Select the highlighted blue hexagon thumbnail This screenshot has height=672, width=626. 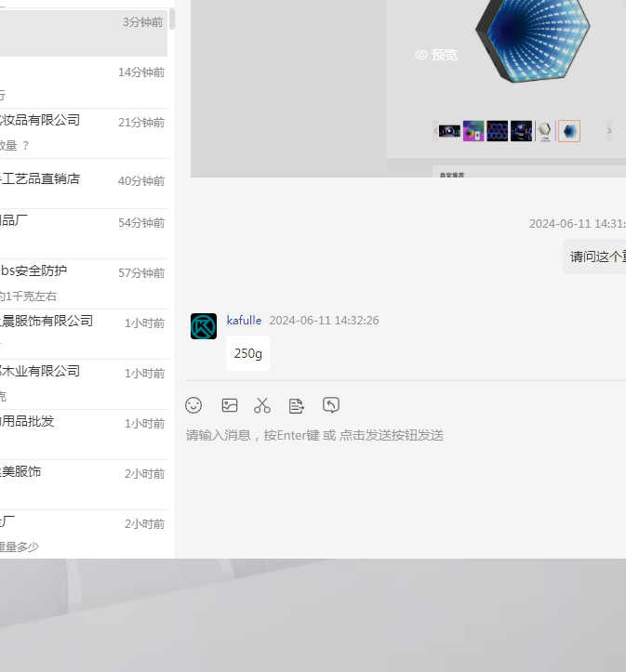pyautogui.click(x=569, y=131)
